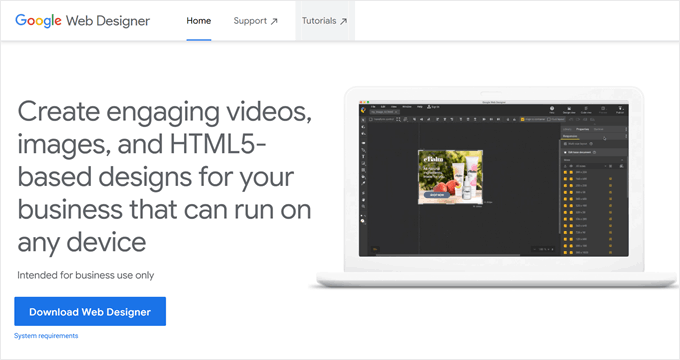Open the Tutorials link in navigation
Screen dimensions: 680x360
pyautogui.click(x=324, y=21)
